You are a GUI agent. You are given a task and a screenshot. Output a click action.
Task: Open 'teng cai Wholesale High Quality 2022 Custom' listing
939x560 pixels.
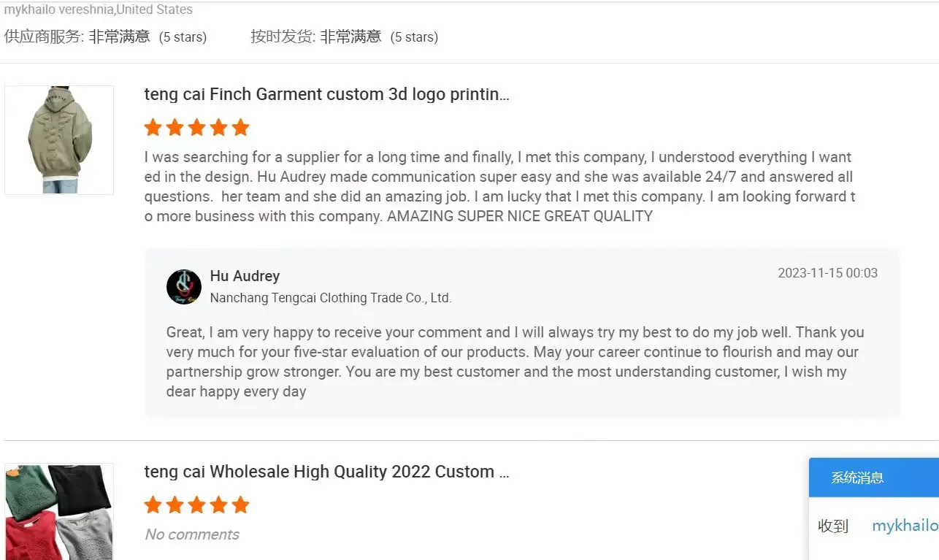(326, 472)
